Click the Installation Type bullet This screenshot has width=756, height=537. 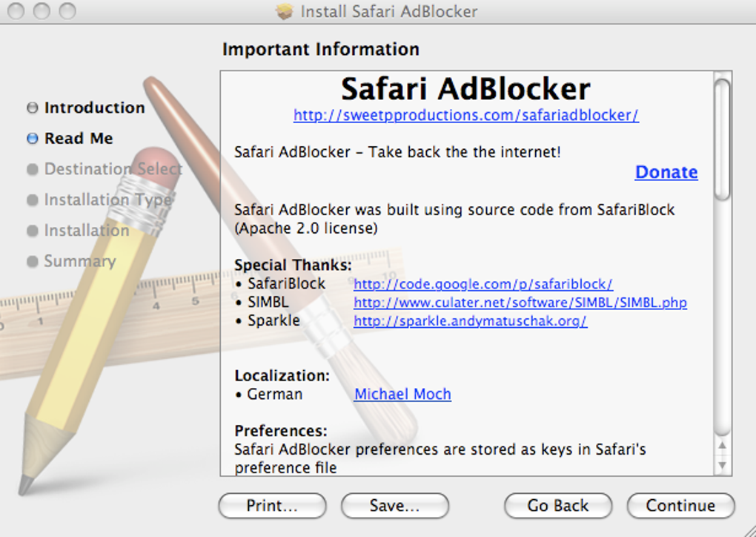point(33,200)
